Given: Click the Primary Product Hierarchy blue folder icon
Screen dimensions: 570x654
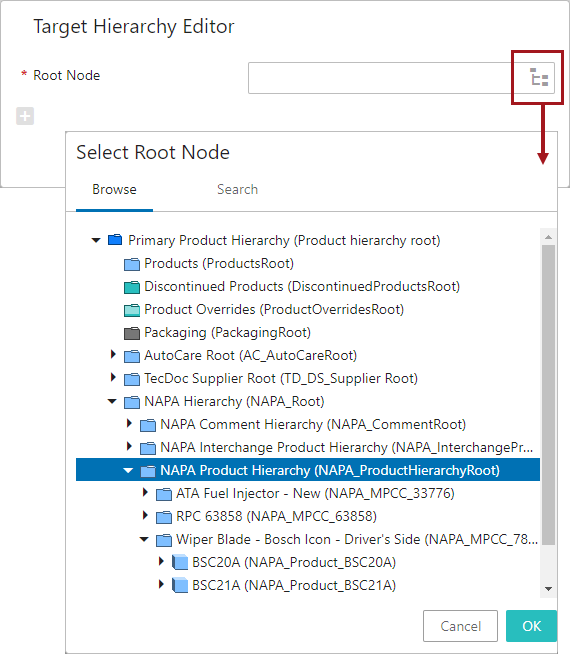Looking at the screenshot, I should tap(115, 240).
